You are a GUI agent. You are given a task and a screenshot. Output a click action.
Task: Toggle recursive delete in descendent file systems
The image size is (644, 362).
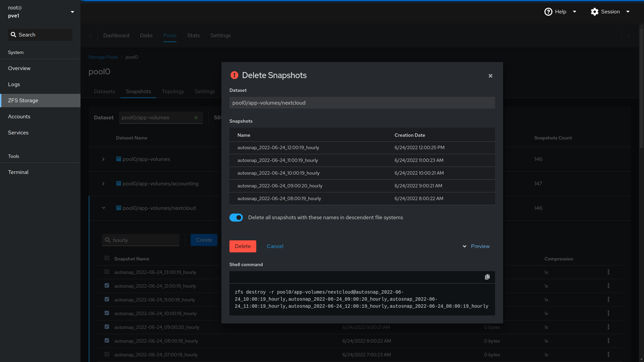[236, 218]
